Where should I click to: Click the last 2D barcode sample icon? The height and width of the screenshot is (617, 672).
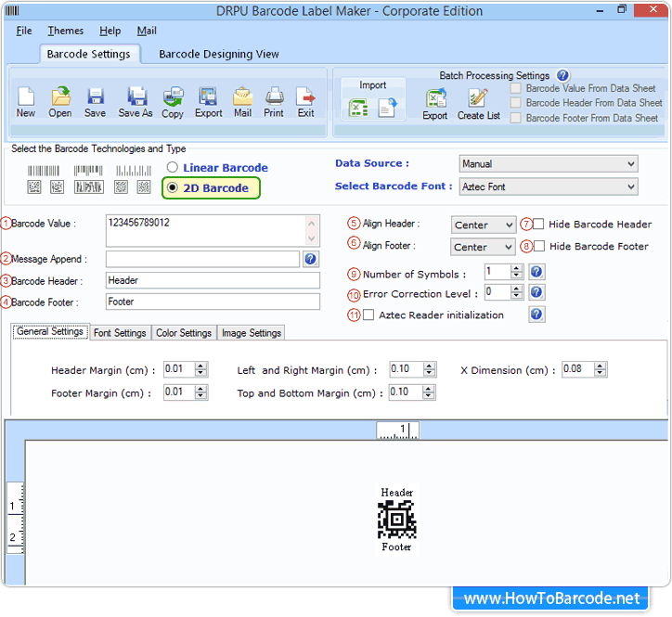pos(144,186)
